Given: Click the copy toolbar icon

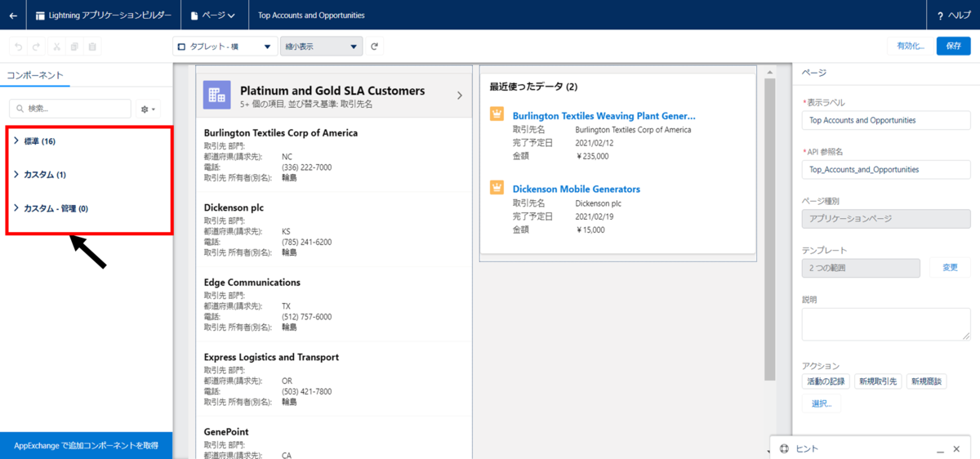Looking at the screenshot, I should pos(74,47).
